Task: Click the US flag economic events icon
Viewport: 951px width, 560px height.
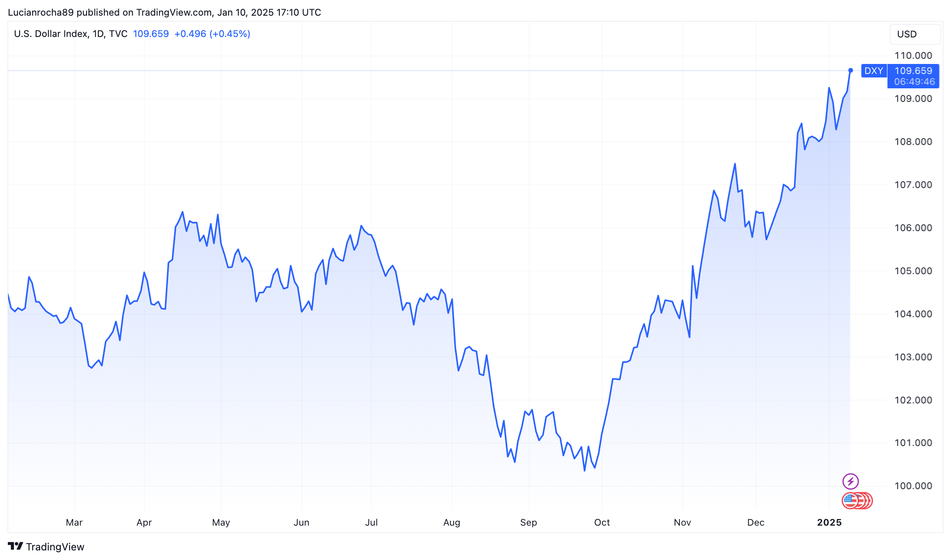Action: click(850, 501)
